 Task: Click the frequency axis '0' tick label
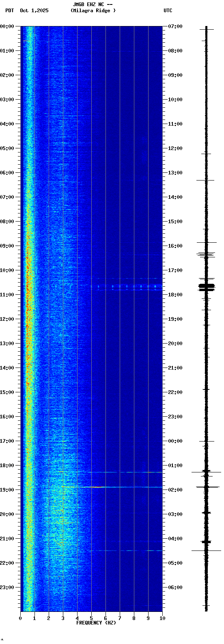click(20, 618)
